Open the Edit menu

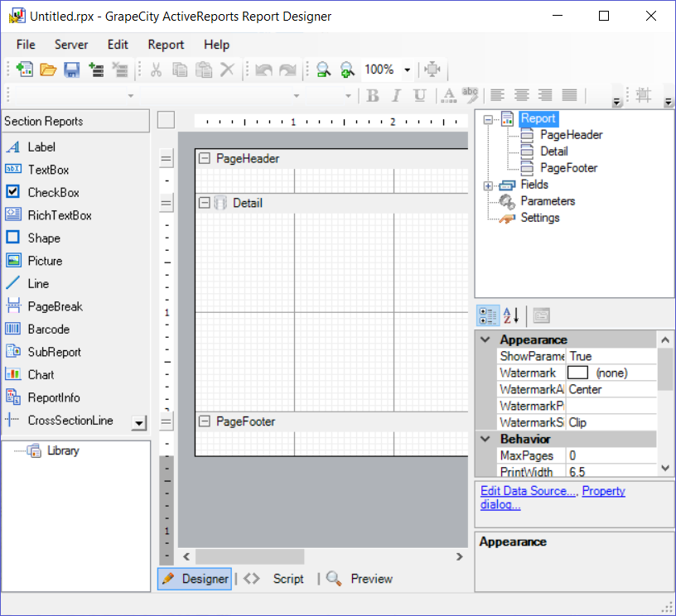(x=118, y=45)
